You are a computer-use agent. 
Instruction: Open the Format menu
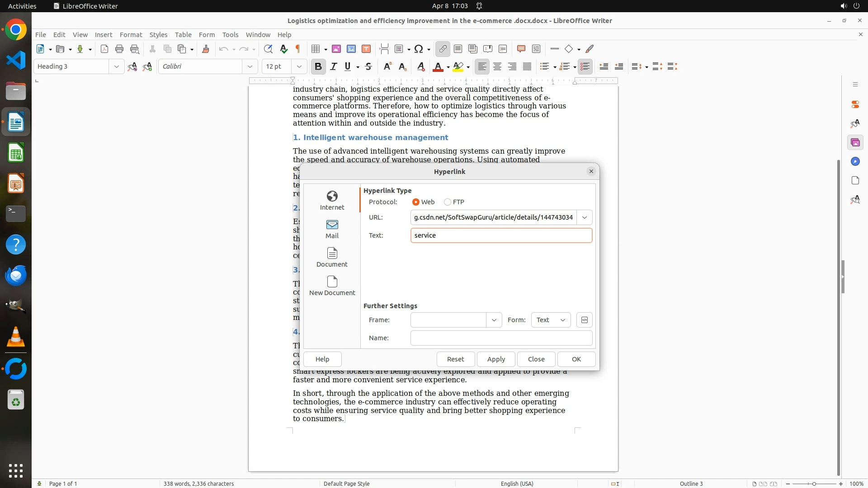(131, 34)
